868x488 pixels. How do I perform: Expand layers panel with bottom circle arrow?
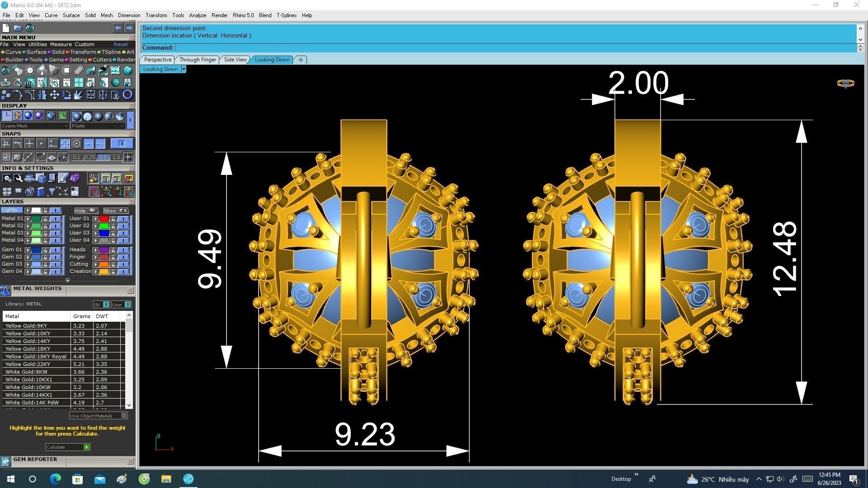click(68, 281)
